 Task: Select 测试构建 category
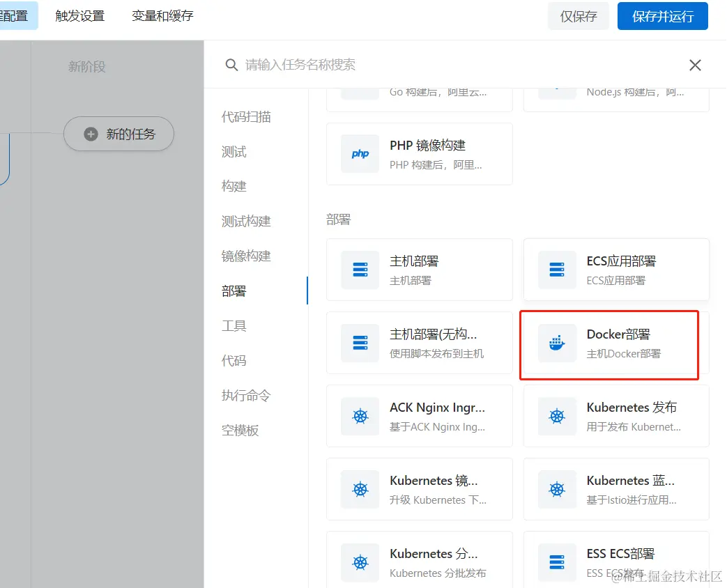(246, 221)
